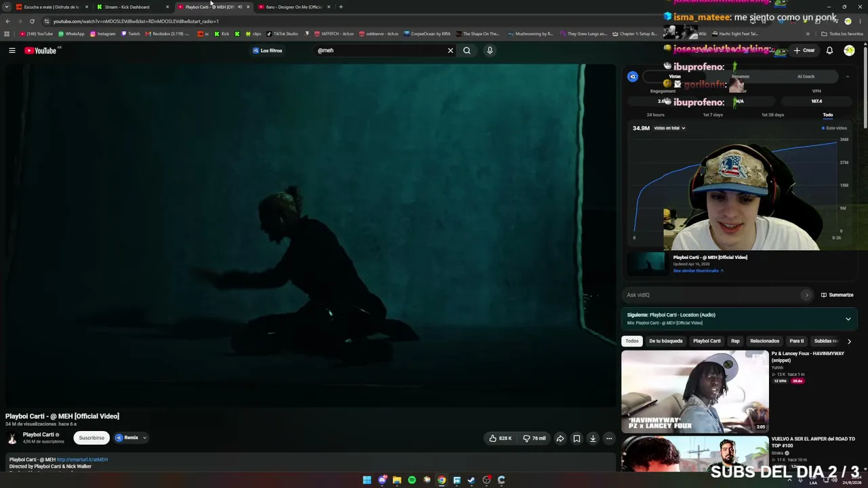Filter by De tu búsqueda chip
Image resolution: width=868 pixels, height=488 pixels.
click(x=666, y=341)
